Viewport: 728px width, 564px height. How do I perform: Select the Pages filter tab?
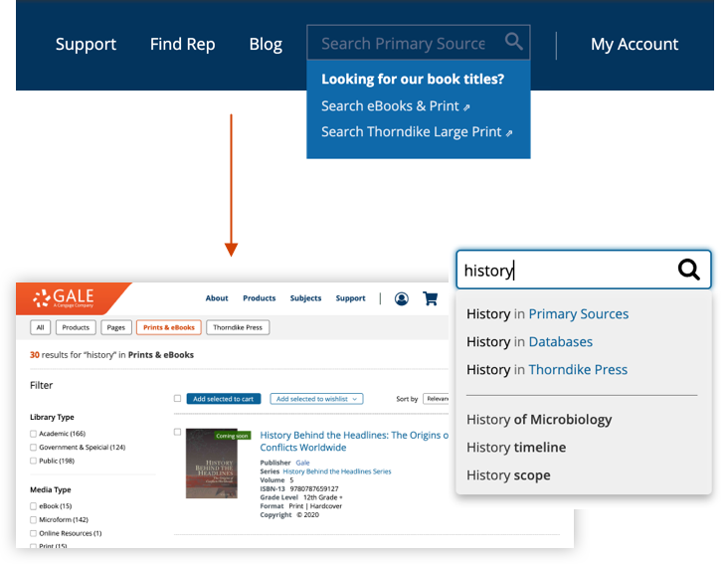pyautogui.click(x=116, y=327)
